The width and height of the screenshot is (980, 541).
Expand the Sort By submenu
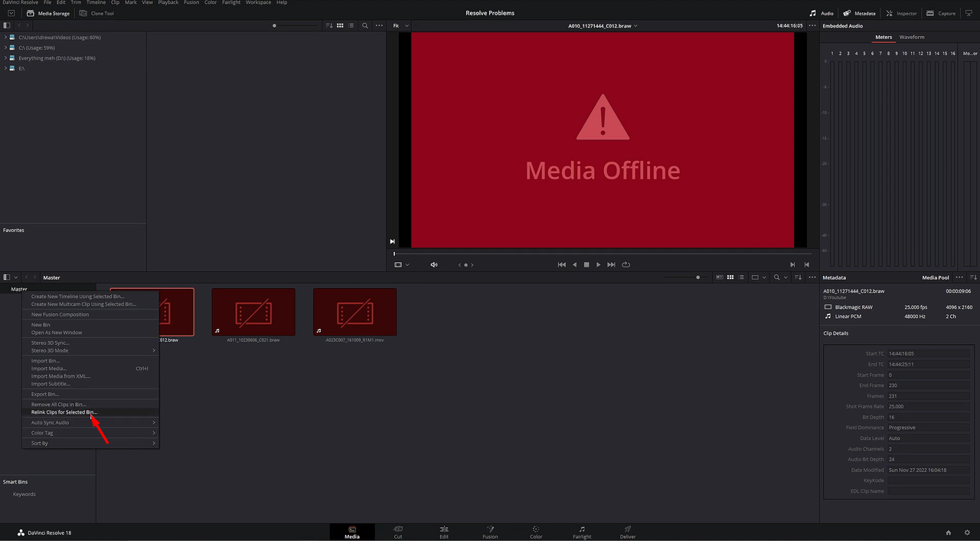tap(90, 443)
